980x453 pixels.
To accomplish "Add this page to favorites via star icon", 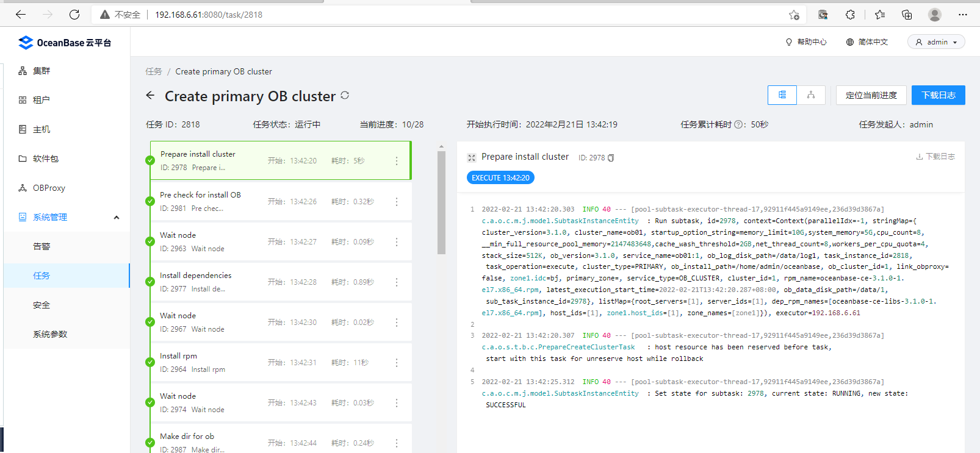I will coord(794,15).
